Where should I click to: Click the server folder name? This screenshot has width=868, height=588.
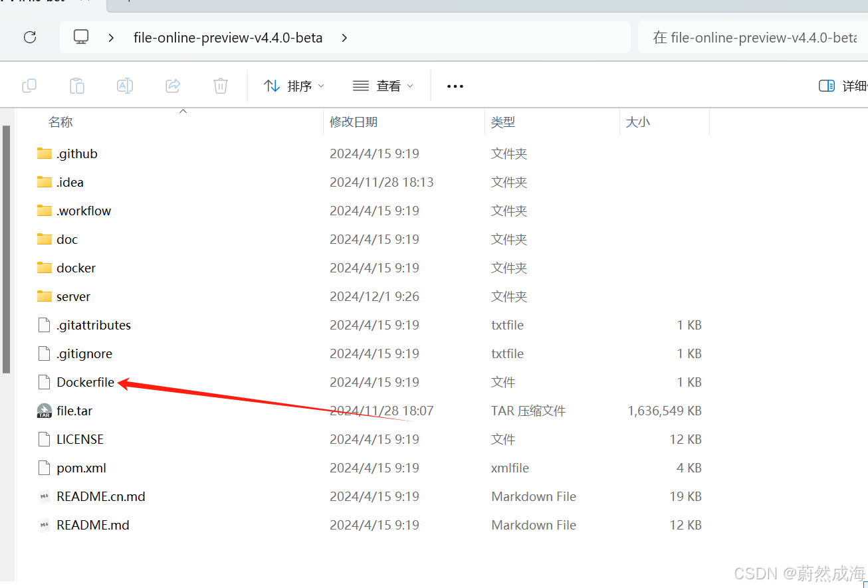[74, 296]
